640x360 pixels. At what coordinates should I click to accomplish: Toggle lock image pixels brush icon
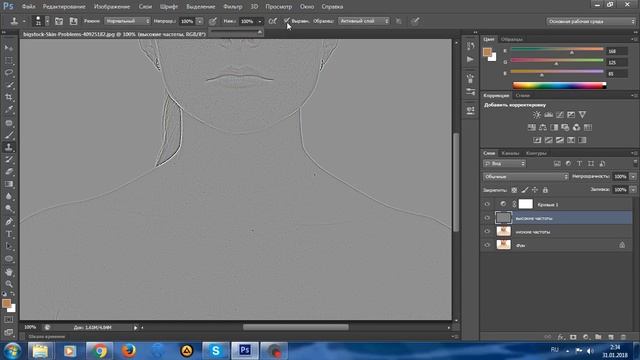tap(524, 190)
